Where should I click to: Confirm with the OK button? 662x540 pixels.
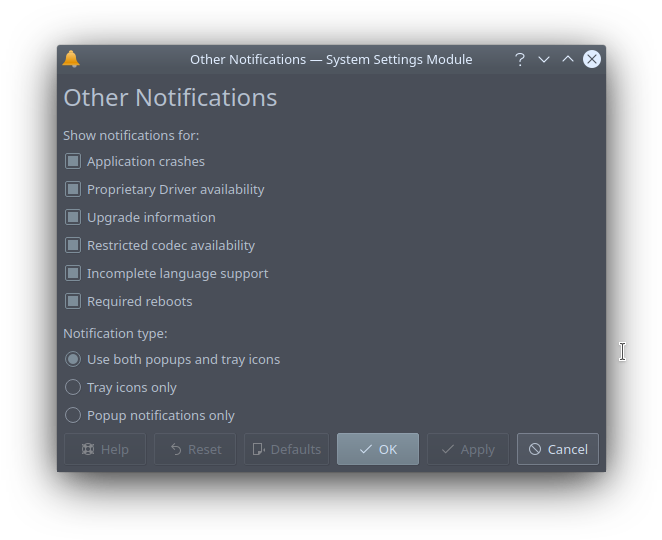pos(378,449)
